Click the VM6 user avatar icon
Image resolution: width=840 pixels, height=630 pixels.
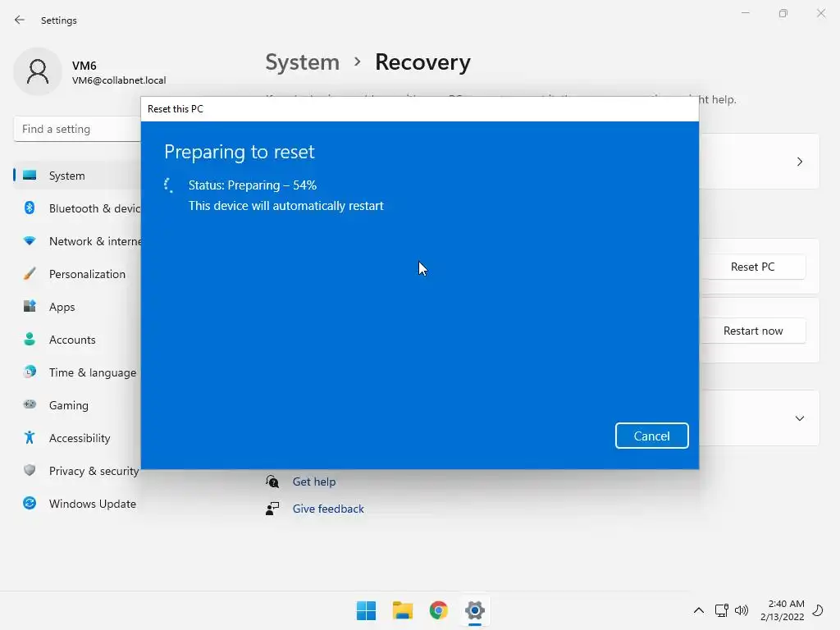38,71
